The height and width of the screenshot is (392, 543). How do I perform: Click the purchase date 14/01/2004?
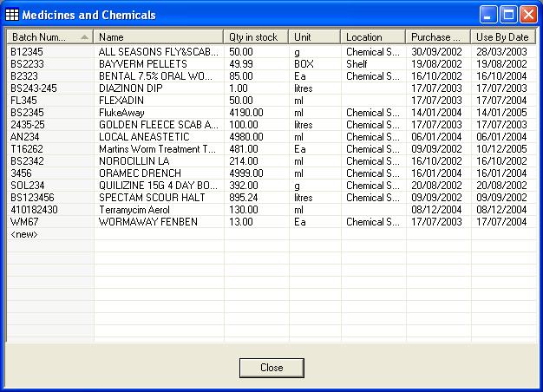pos(439,113)
